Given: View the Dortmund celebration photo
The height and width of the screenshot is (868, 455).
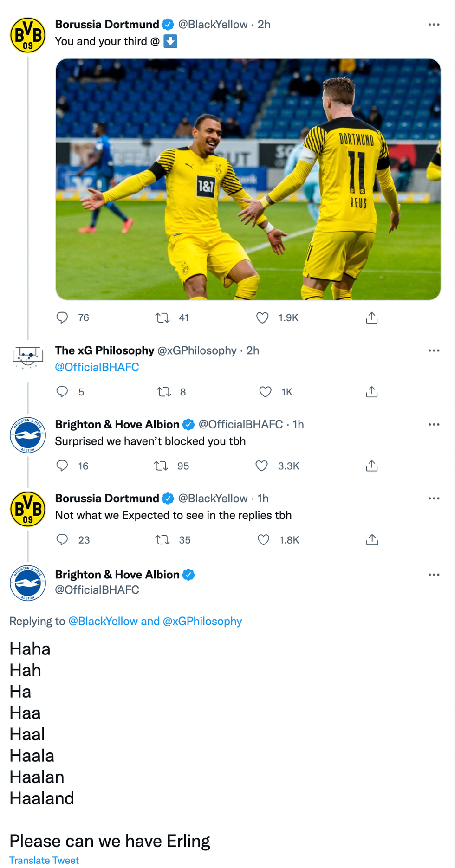Looking at the screenshot, I should (x=247, y=178).
